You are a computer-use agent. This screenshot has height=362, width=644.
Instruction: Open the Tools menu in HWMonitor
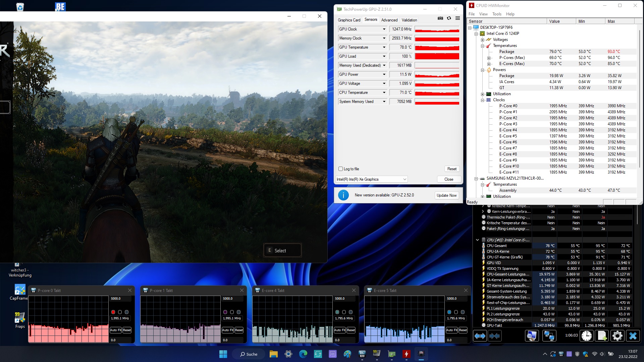point(497,14)
